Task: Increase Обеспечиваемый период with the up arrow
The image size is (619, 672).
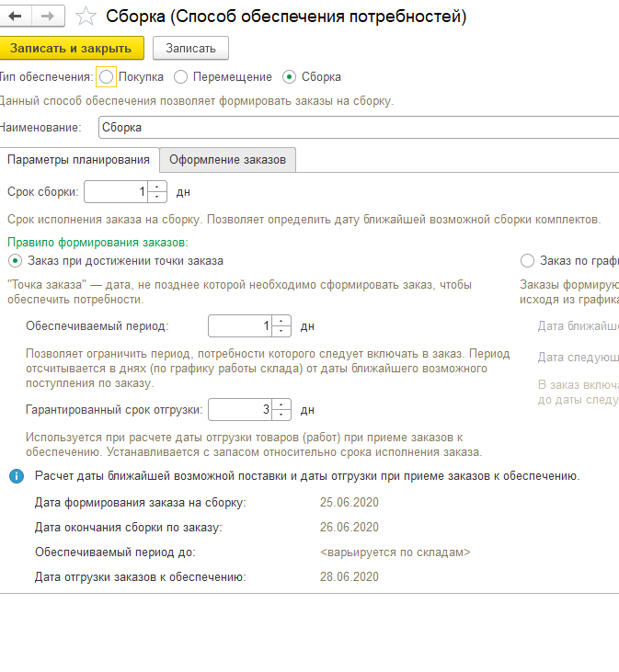Action: [x=281, y=321]
